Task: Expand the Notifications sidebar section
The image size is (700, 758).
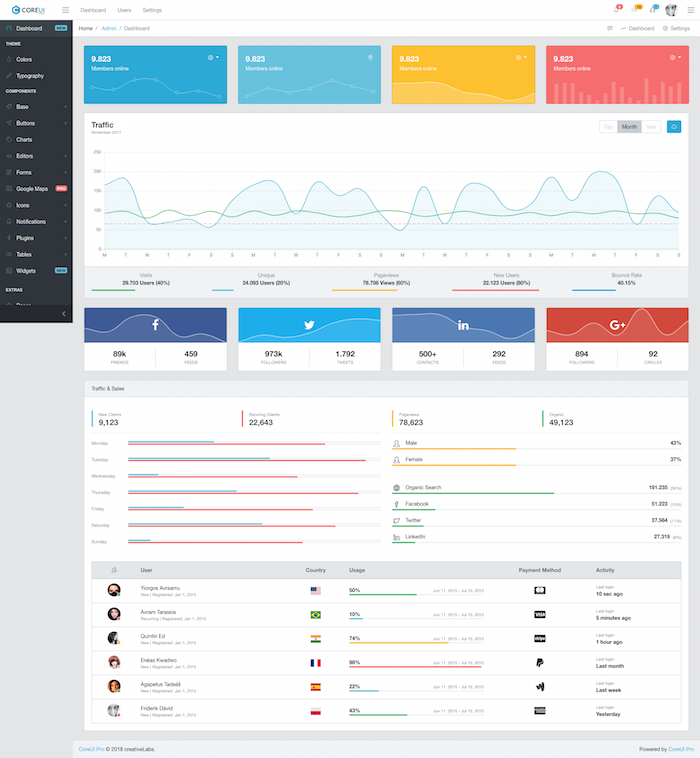Action: click(36, 222)
